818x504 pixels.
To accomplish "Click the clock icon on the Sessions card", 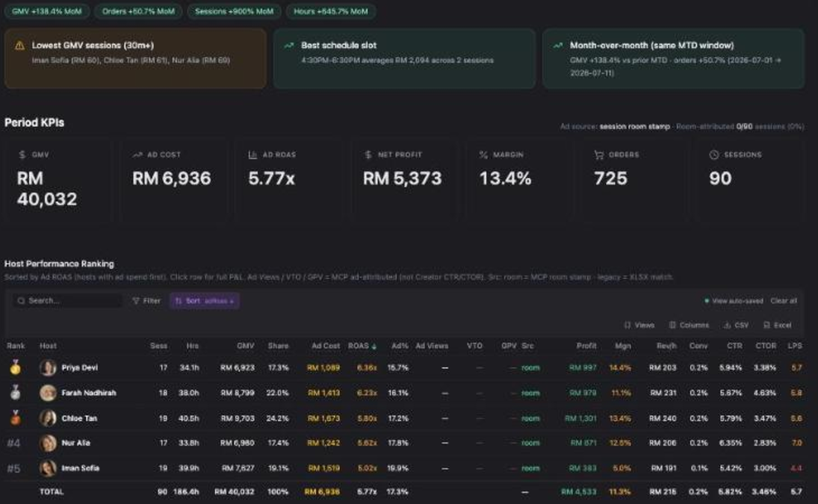I will point(714,155).
